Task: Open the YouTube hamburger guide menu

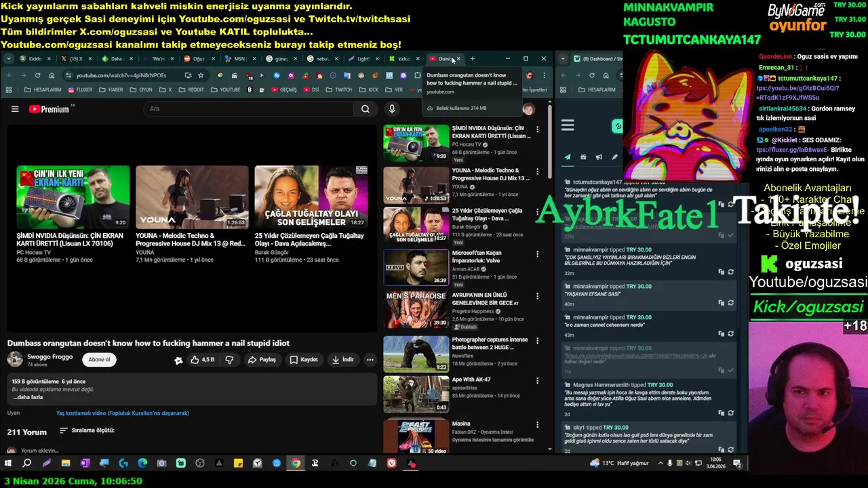Action: [x=15, y=109]
